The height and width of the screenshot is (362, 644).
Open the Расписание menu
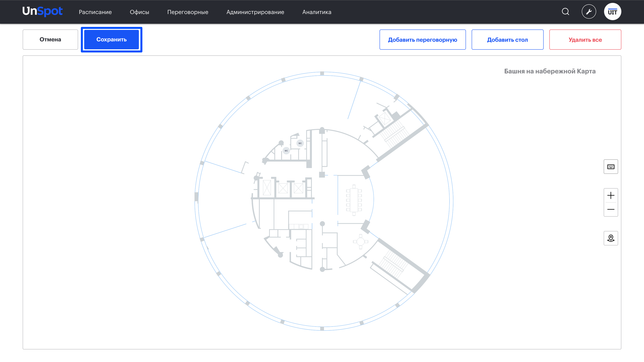[95, 12]
